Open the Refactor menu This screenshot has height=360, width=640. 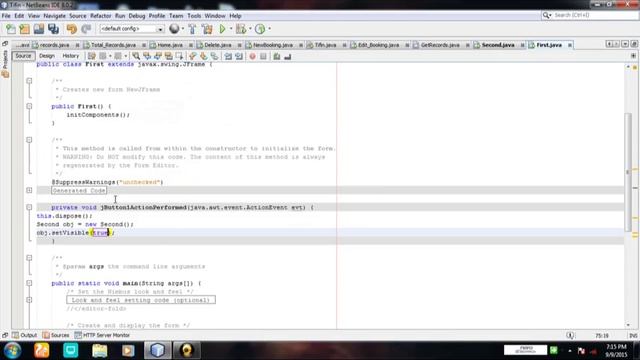click(x=100, y=16)
